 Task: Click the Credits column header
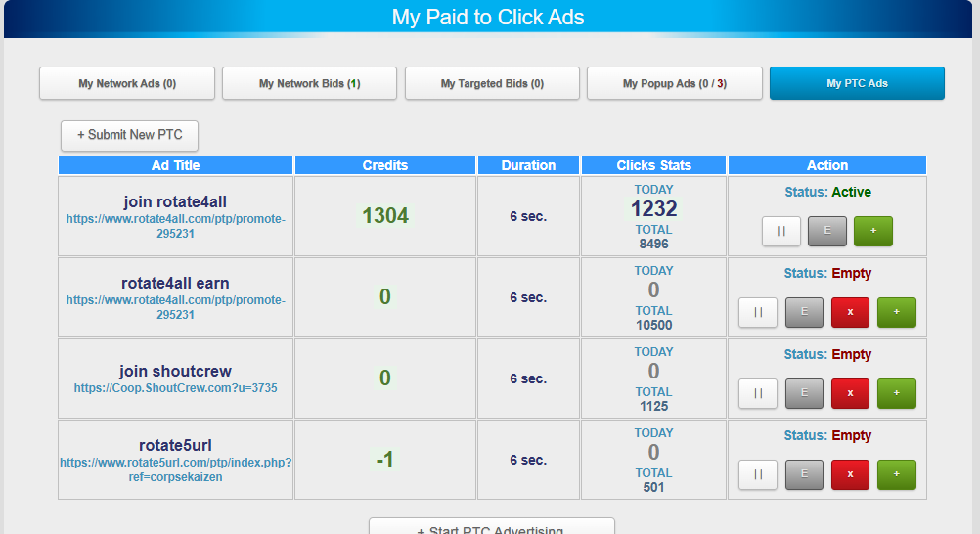coord(385,165)
